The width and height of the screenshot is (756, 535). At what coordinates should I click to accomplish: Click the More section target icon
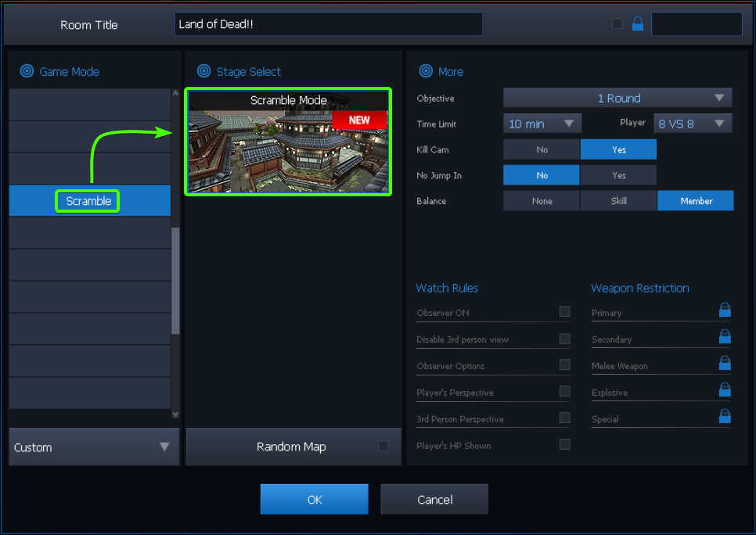pos(426,71)
